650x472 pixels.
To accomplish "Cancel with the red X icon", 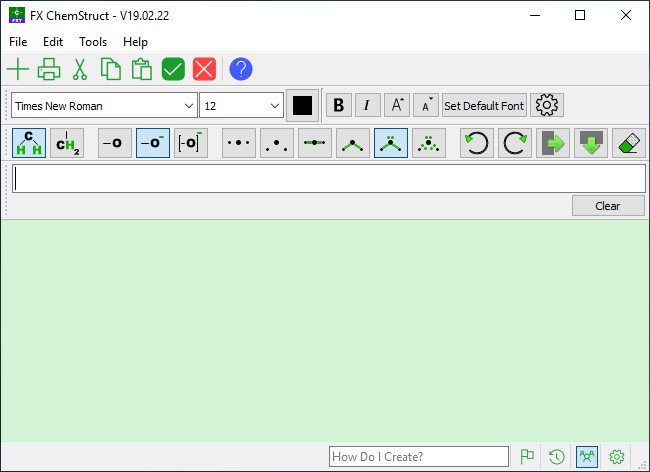I will (x=204, y=69).
